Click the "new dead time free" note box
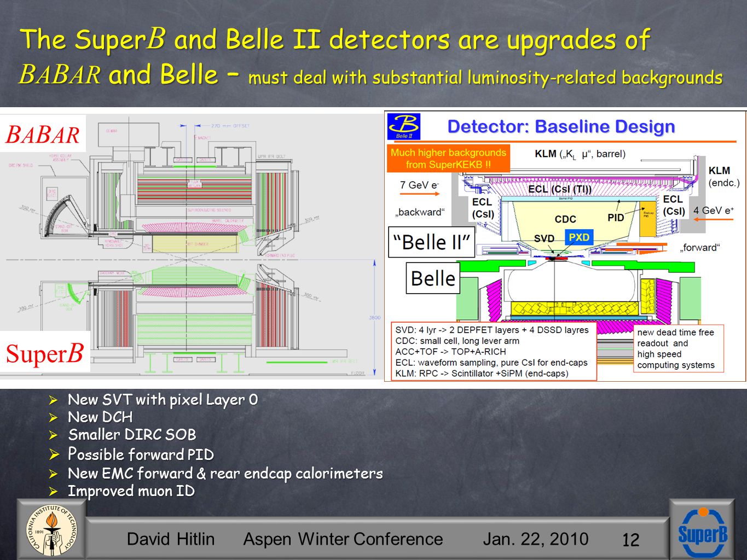The width and height of the screenshot is (747, 560). point(678,348)
